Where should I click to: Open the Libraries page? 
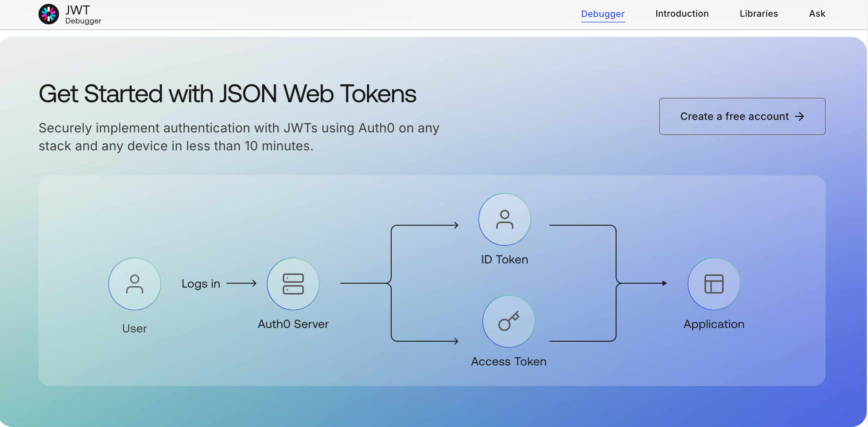[758, 13]
